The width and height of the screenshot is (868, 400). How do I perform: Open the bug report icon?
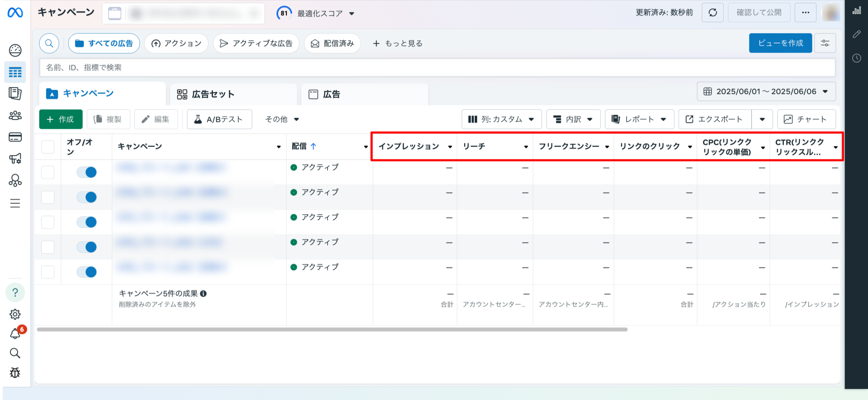pos(15,373)
